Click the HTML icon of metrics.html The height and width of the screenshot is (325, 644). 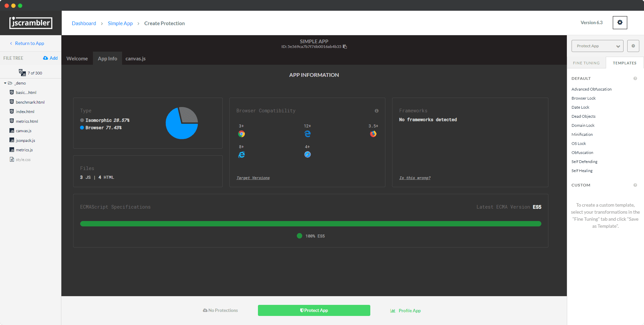(12, 121)
